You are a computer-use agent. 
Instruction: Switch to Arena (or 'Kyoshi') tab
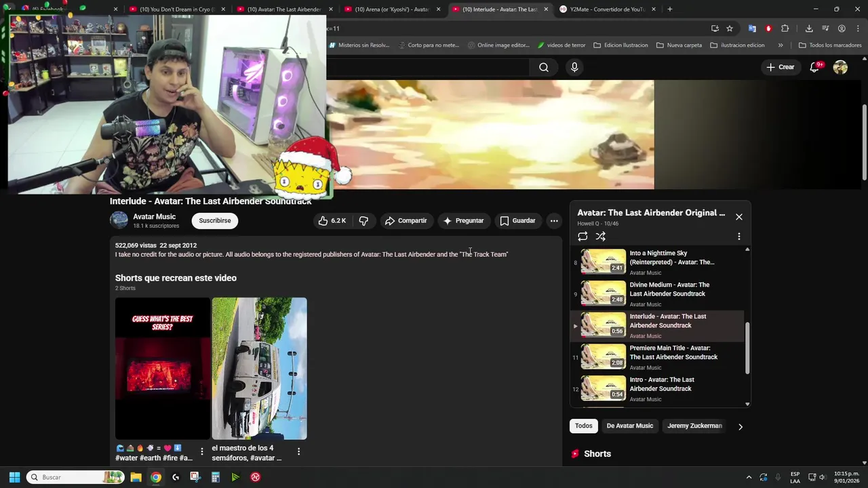pyautogui.click(x=392, y=9)
